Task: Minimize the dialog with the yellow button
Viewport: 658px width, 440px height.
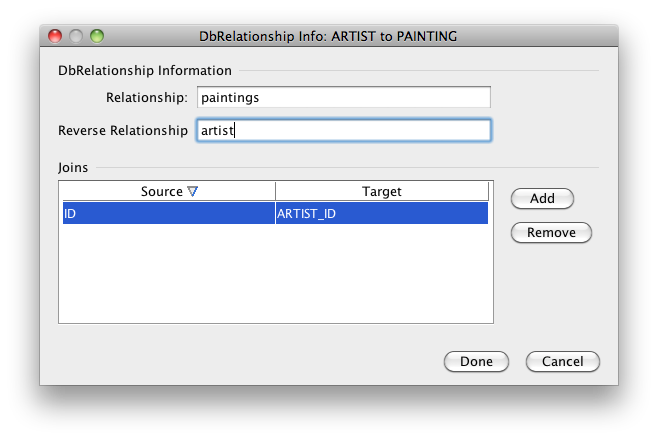Action: coord(76,36)
